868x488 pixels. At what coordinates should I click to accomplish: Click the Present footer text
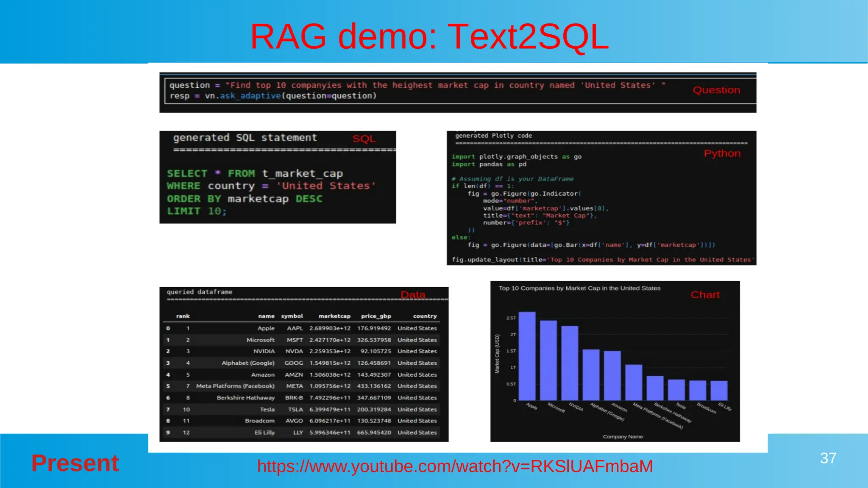(75, 463)
